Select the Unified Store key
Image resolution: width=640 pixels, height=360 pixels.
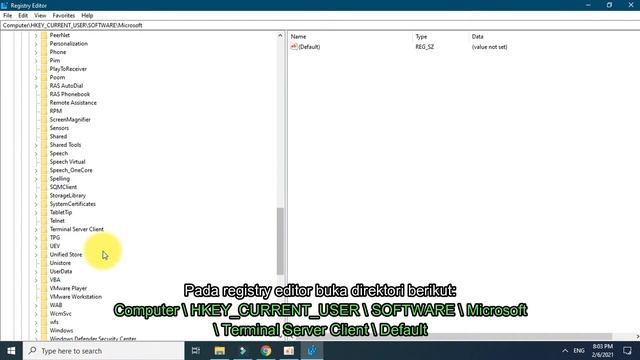[66, 255]
